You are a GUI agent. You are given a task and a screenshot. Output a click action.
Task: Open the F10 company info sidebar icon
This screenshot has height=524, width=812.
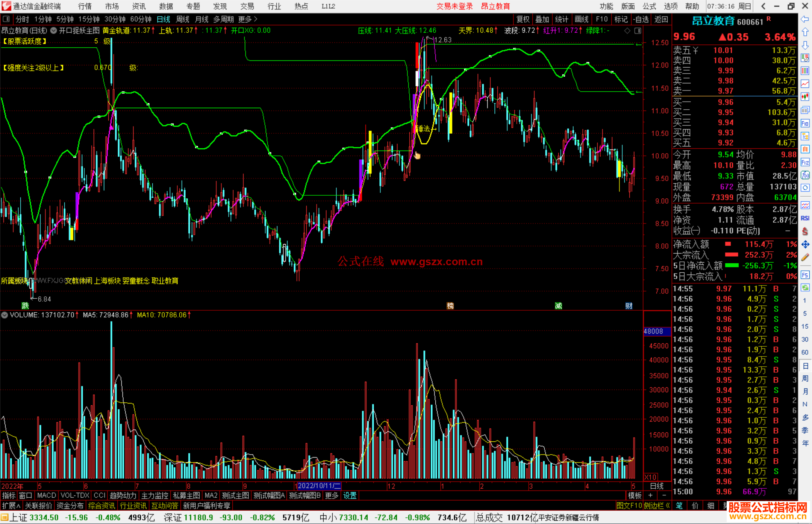805,123
